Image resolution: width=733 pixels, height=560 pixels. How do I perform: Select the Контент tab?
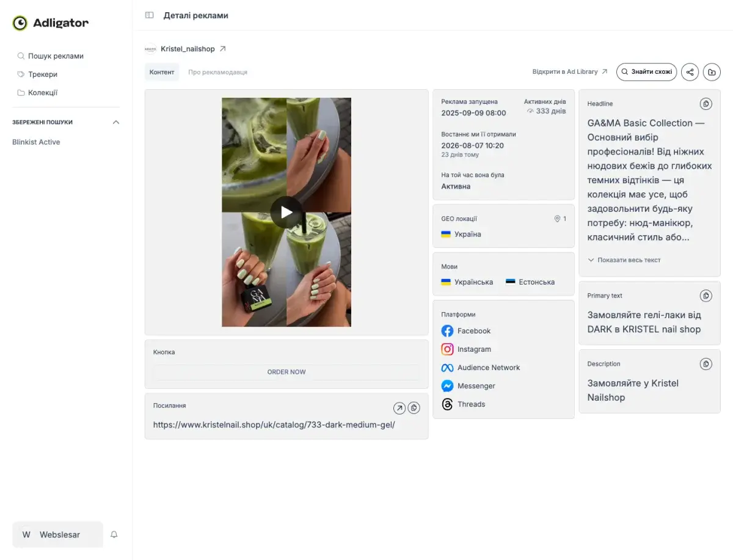(x=162, y=72)
